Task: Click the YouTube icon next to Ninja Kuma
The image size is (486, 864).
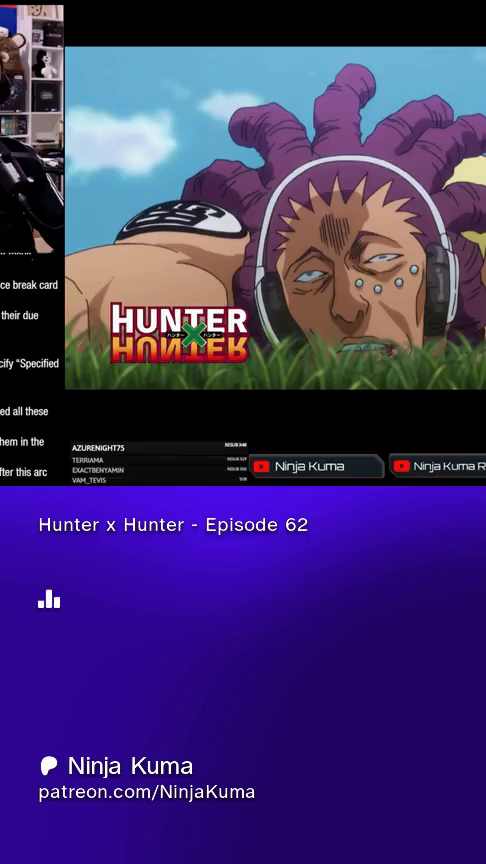Action: tap(261, 466)
